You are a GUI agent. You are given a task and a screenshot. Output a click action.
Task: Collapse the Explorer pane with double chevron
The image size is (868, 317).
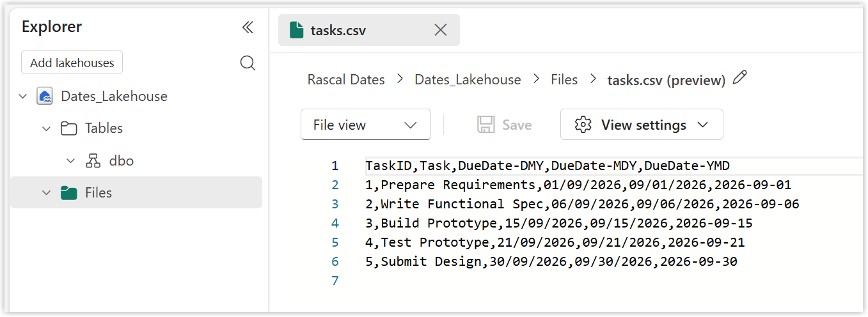[x=248, y=27]
